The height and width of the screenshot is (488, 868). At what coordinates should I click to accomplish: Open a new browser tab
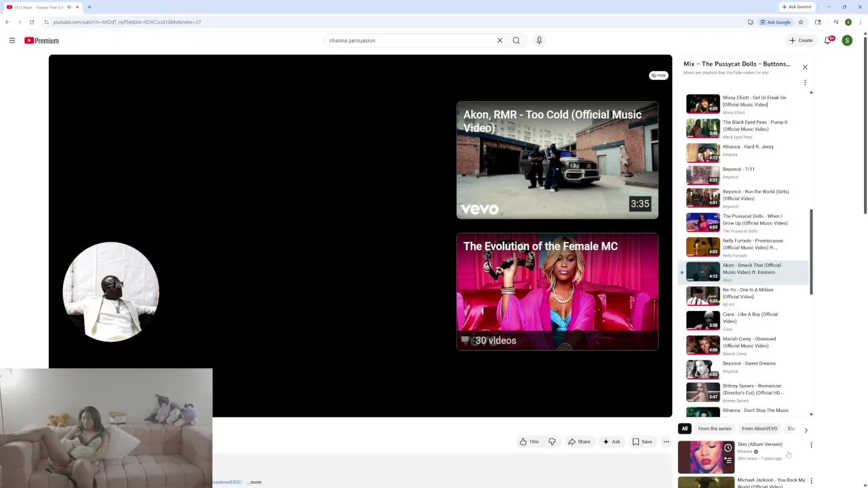click(89, 7)
